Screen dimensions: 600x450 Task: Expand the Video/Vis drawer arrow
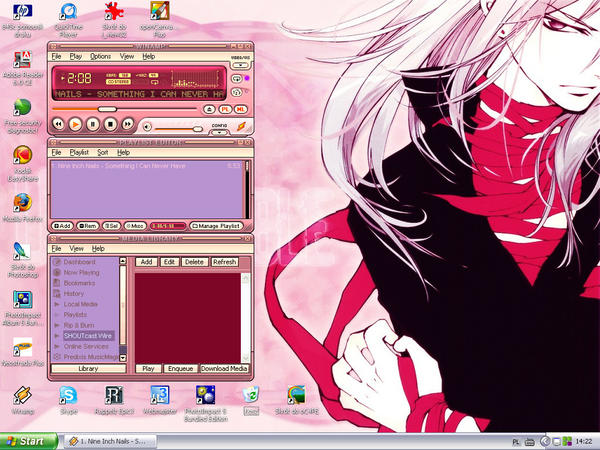(x=240, y=65)
